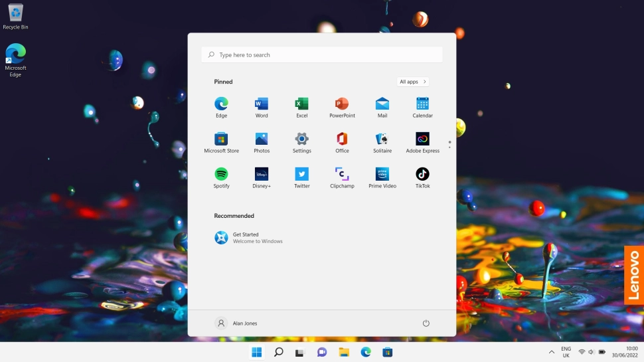
Task: Open the ENG UK language switcher
Action: tap(566, 352)
